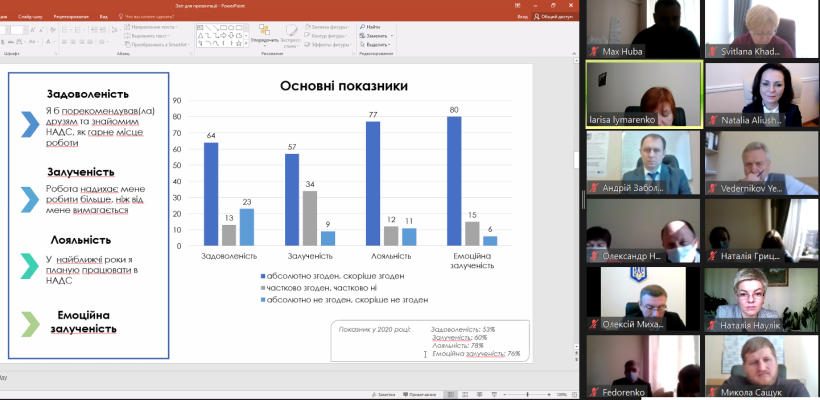The height and width of the screenshot is (400, 820).
Task: Open the font size combo box arrow
Action: click(x=26, y=30)
